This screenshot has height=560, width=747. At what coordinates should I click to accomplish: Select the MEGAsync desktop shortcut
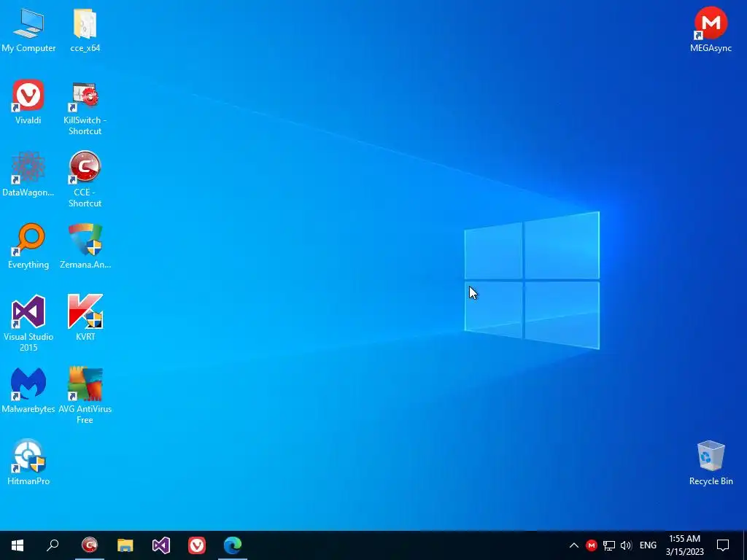coord(711,29)
